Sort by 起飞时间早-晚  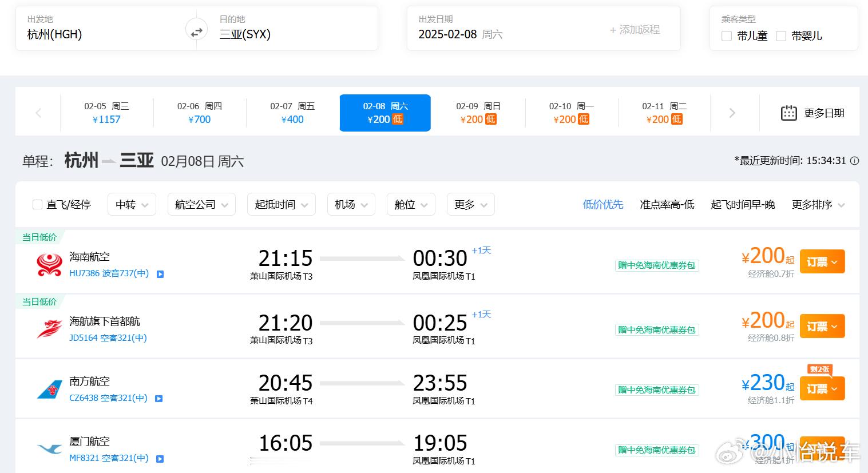click(x=743, y=204)
